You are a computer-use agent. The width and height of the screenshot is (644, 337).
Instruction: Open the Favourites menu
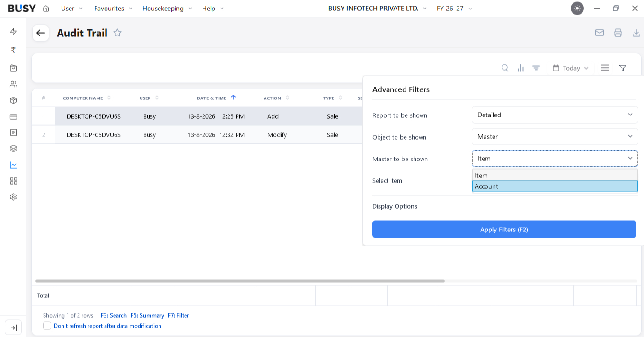[113, 9]
